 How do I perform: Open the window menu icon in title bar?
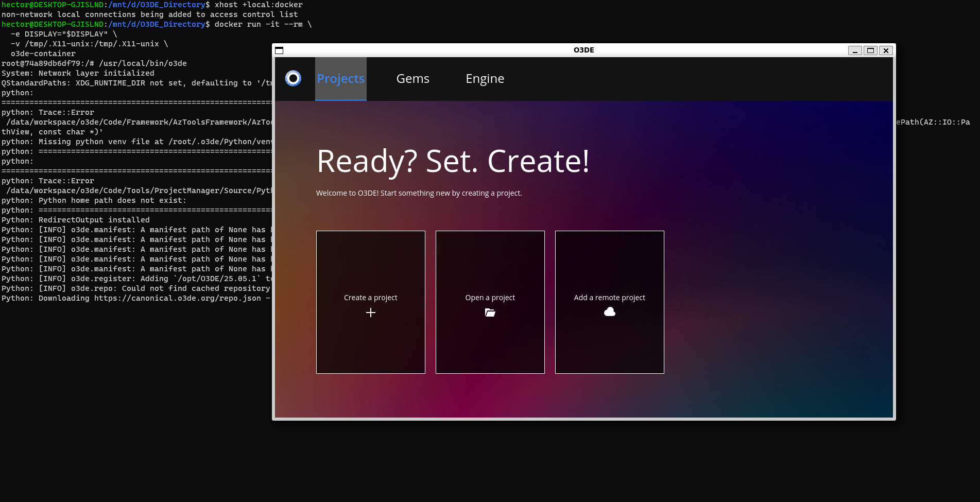coord(279,50)
